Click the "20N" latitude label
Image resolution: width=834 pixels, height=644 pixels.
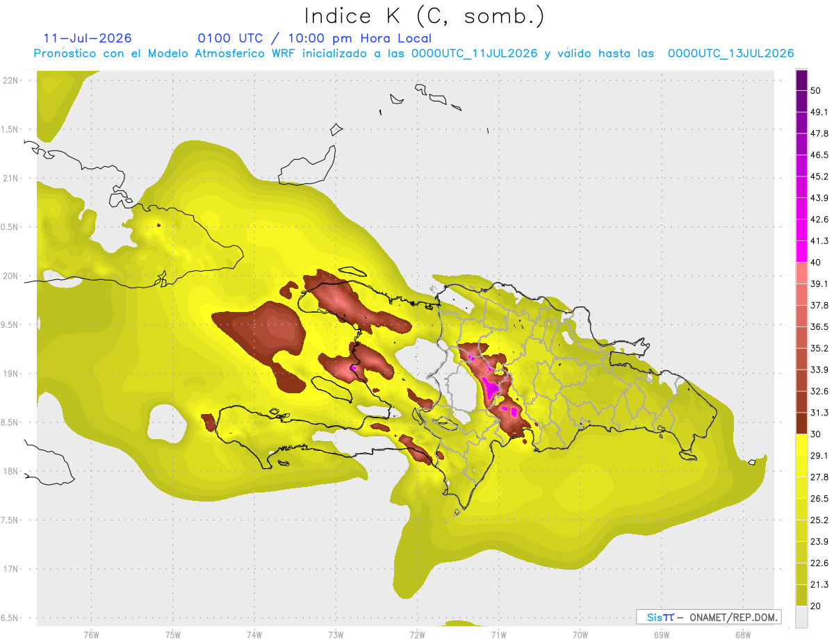point(10,276)
